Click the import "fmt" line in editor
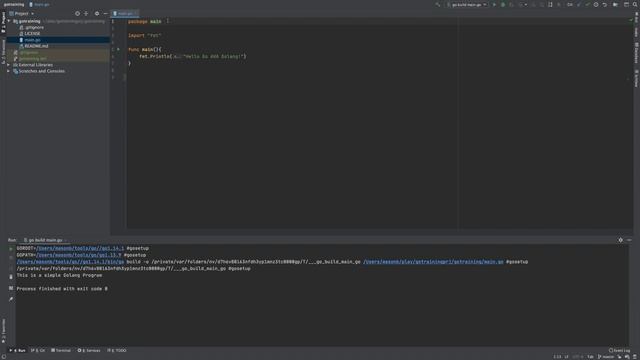 click(x=144, y=36)
